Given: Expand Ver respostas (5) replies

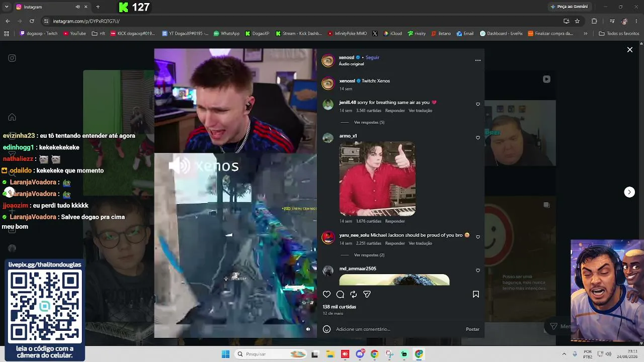Looking at the screenshot, I should [369, 122].
